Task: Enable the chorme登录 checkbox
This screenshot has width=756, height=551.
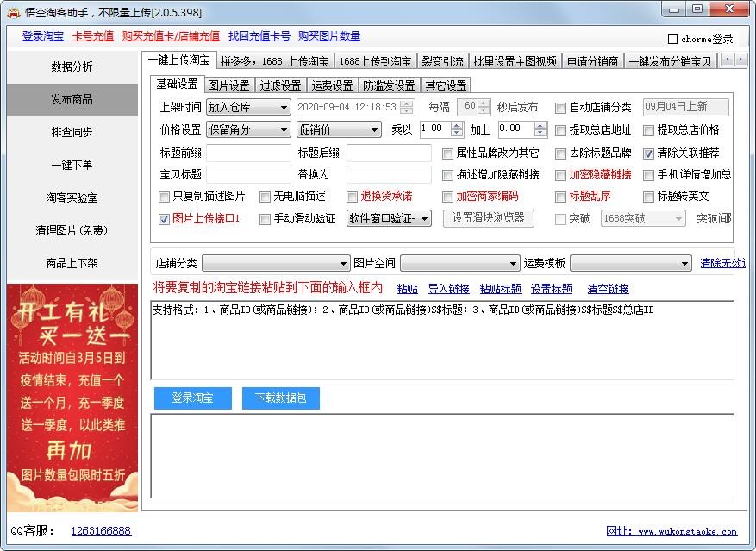Action: pos(673,39)
